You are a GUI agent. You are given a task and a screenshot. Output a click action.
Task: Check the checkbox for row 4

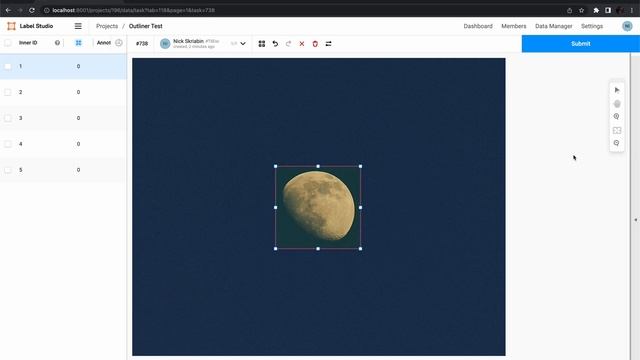[8, 144]
